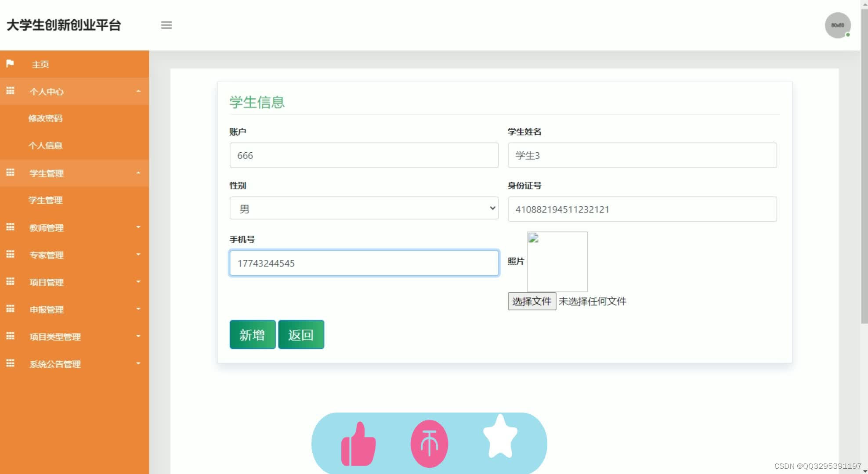Expand the 申报管理 menu arrow
The width and height of the screenshot is (868, 474).
click(138, 309)
